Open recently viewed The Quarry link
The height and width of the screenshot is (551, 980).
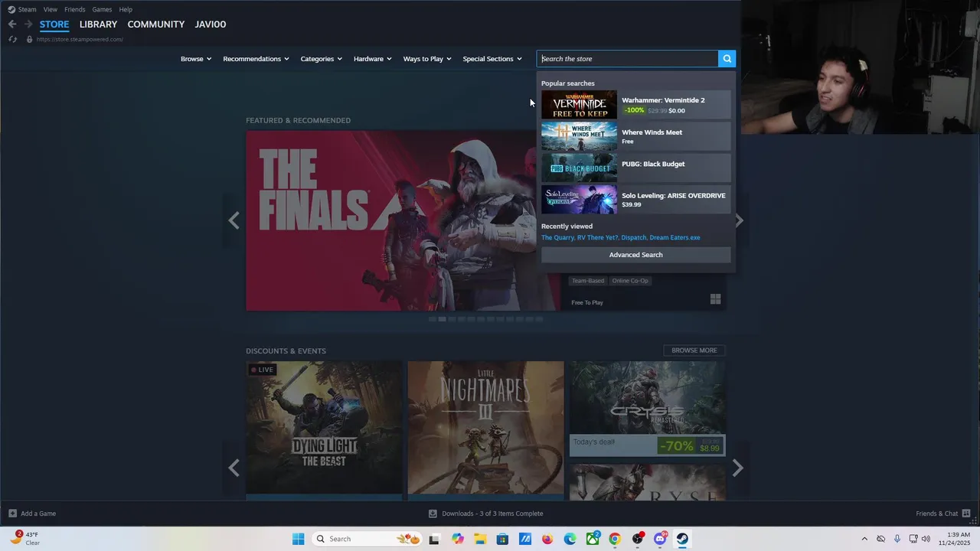click(557, 237)
